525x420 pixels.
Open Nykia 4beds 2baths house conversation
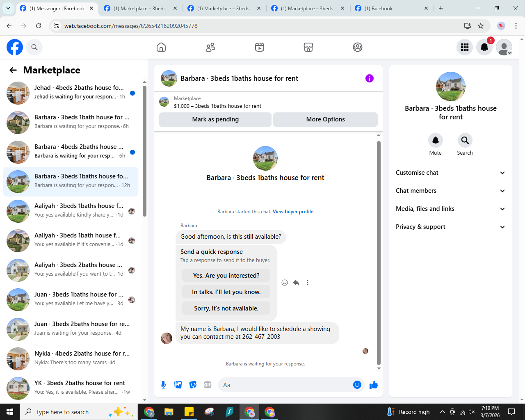coord(71,359)
